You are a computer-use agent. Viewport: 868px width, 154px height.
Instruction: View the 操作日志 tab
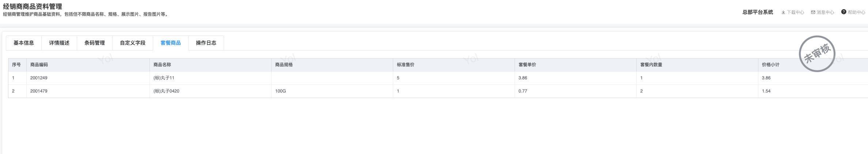tap(206, 43)
